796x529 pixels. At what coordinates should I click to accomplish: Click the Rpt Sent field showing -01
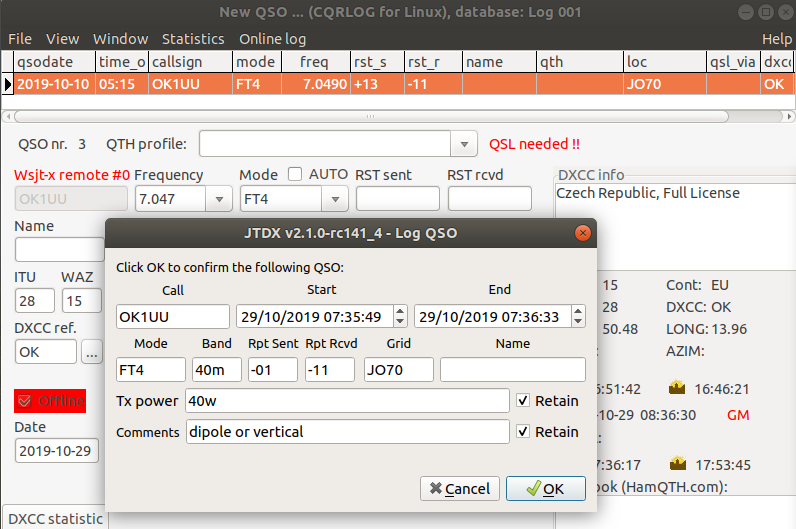click(273, 370)
